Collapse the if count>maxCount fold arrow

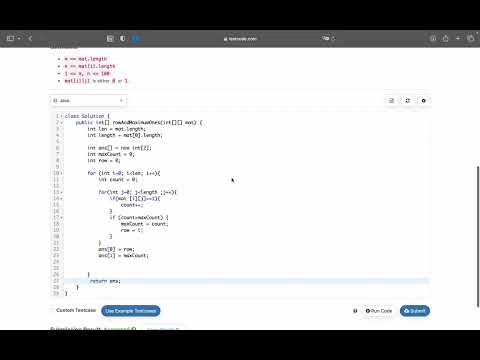[61, 218]
